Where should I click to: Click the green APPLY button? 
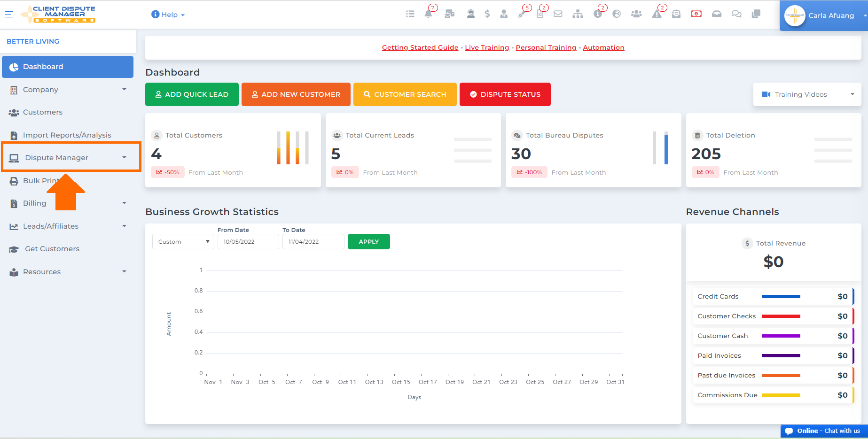click(x=369, y=242)
